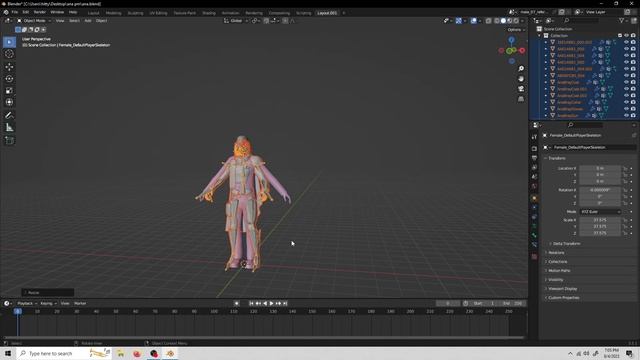640x360 pixels.
Task: Switch to solid viewport shading mode
Action: (503, 21)
